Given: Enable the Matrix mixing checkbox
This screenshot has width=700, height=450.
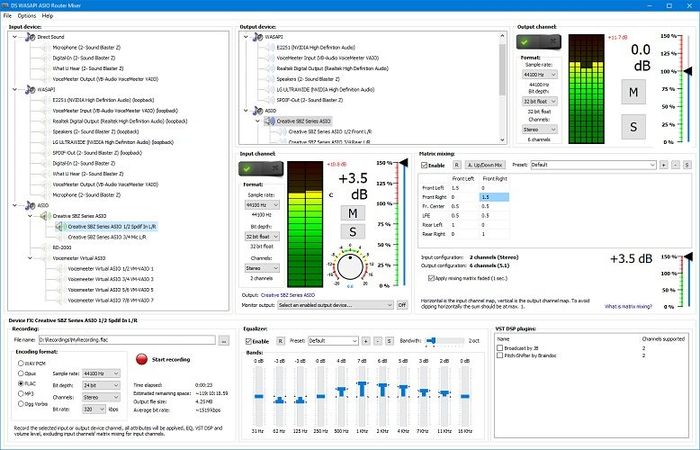Looking at the screenshot, I should click(x=424, y=164).
